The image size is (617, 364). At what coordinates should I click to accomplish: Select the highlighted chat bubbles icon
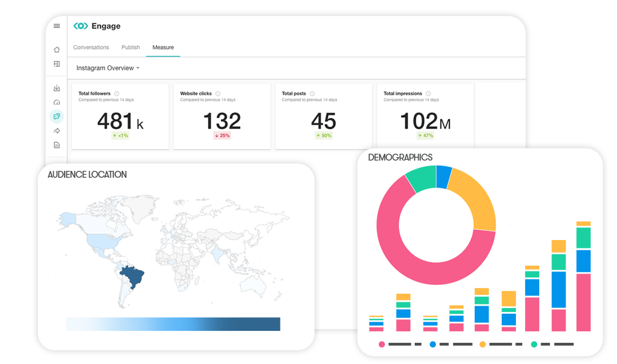tap(56, 117)
